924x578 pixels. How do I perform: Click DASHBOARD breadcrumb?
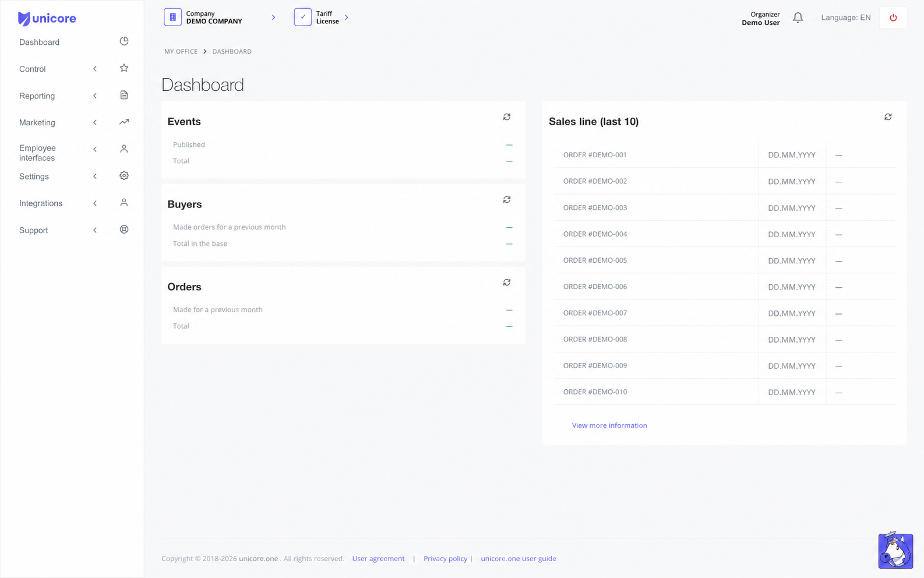[x=232, y=51]
